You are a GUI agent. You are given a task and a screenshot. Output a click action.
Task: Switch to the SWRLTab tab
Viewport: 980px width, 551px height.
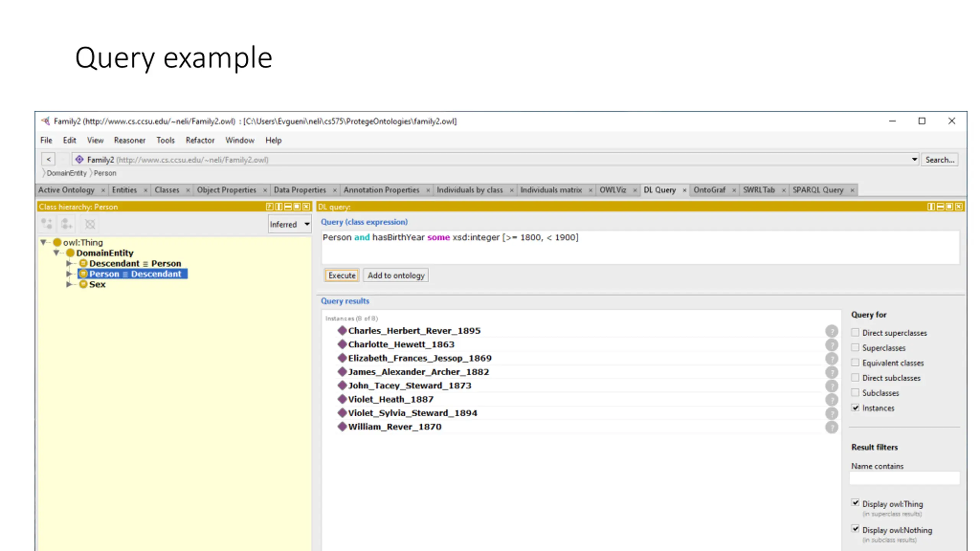click(759, 190)
